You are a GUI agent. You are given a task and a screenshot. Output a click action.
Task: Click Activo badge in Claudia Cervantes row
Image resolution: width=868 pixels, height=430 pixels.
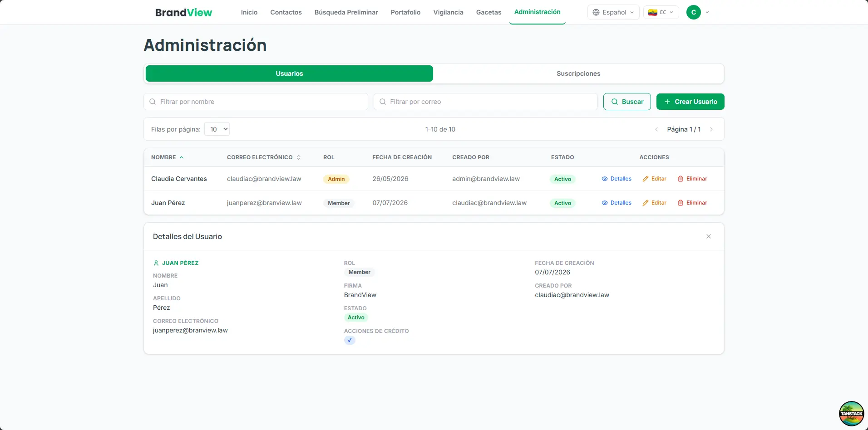click(x=562, y=179)
